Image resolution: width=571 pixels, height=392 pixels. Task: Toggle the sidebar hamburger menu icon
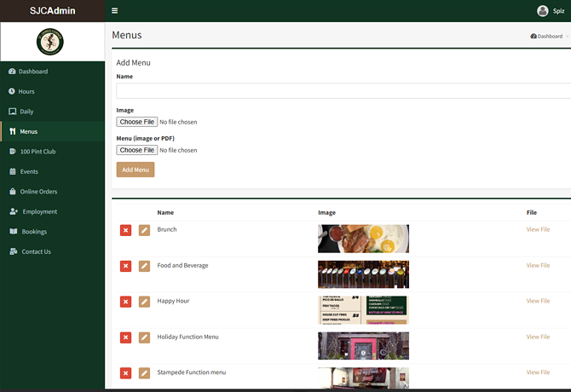[x=115, y=11]
